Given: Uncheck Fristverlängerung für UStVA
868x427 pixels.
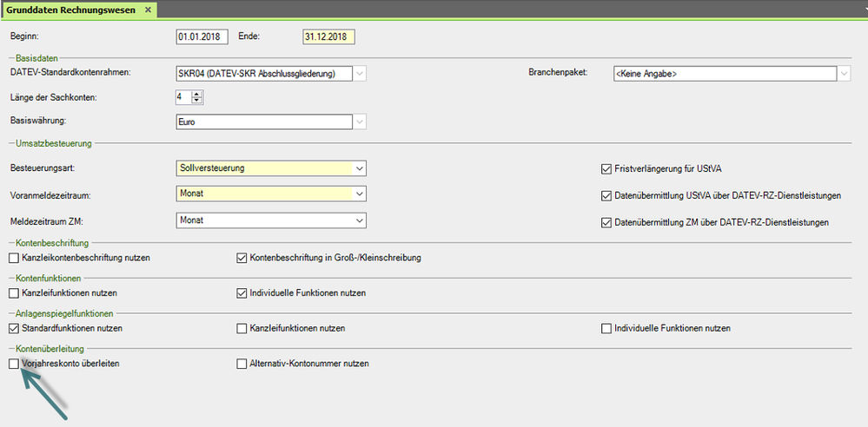Looking at the screenshot, I should point(606,168).
